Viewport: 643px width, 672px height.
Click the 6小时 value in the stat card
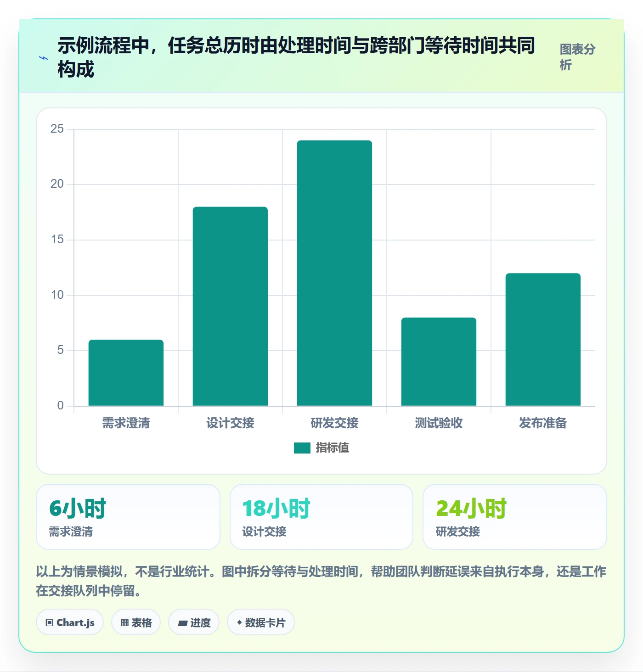point(78,509)
